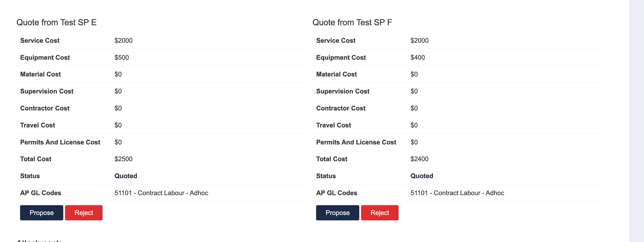The width and height of the screenshot is (644, 242).
Task: Click the Quoted status for Test SP F
Action: pyautogui.click(x=422, y=176)
